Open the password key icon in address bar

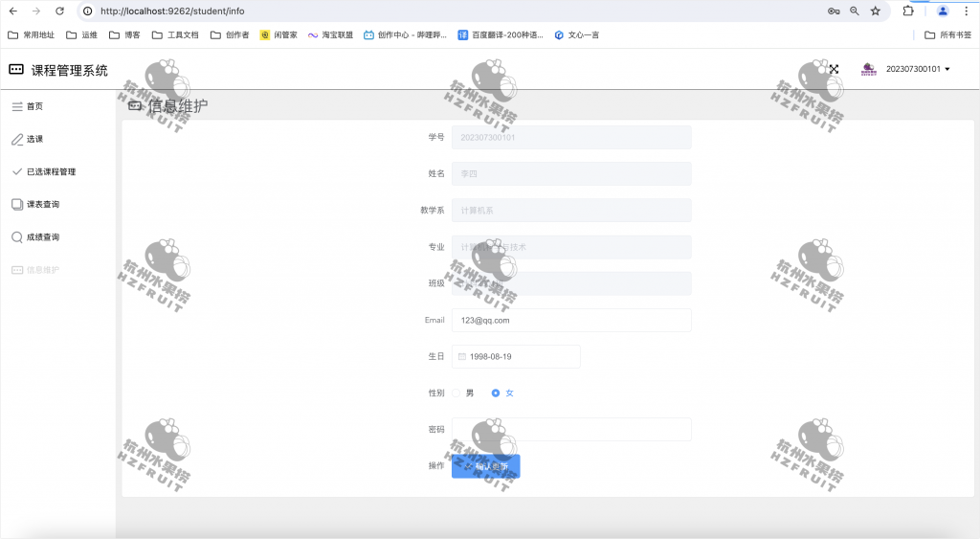pos(834,11)
